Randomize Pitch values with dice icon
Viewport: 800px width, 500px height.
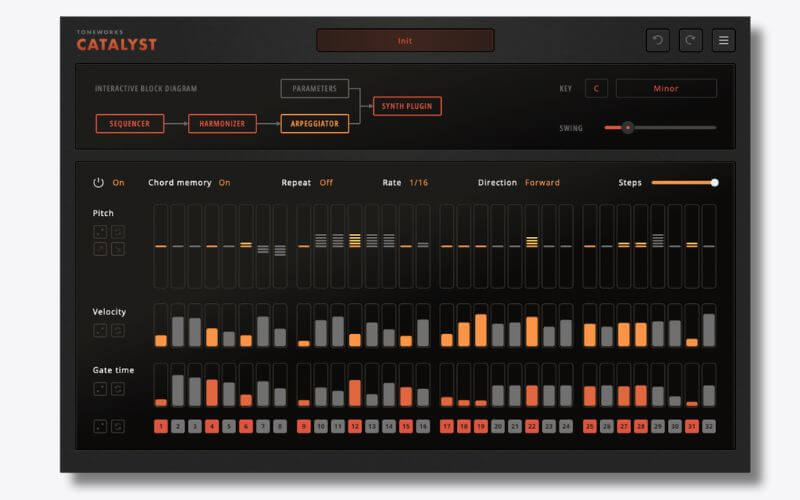pyautogui.click(x=101, y=232)
